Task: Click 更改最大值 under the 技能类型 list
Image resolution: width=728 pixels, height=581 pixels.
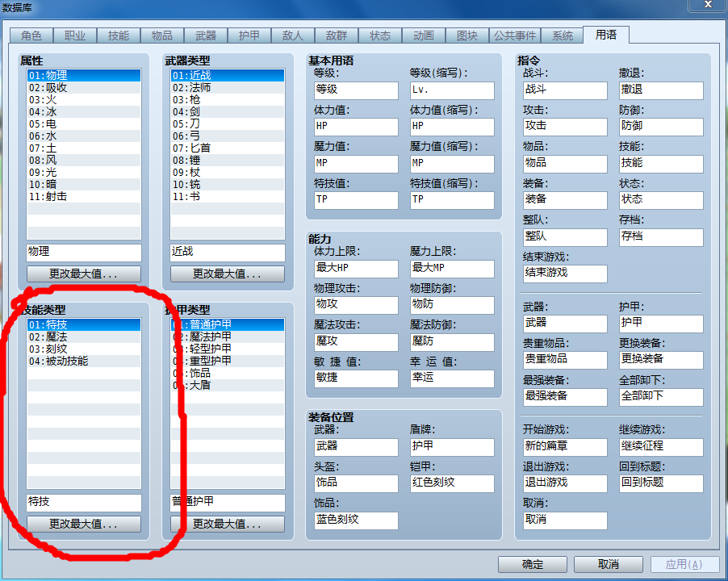Action: tap(84, 524)
